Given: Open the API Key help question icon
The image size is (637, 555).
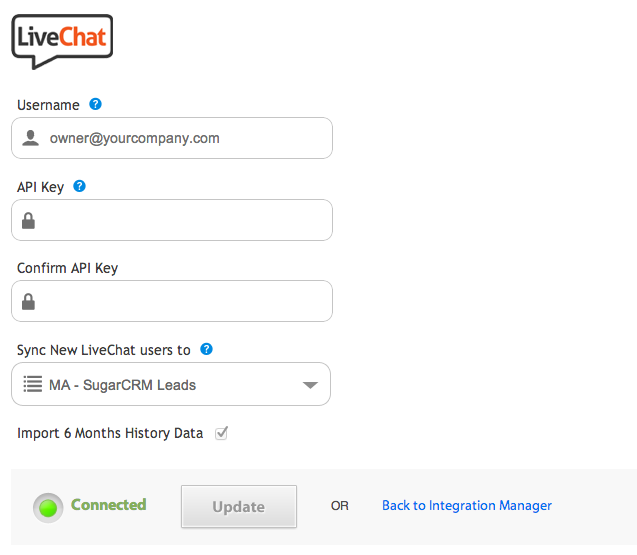Looking at the screenshot, I should pyautogui.click(x=80, y=186).
